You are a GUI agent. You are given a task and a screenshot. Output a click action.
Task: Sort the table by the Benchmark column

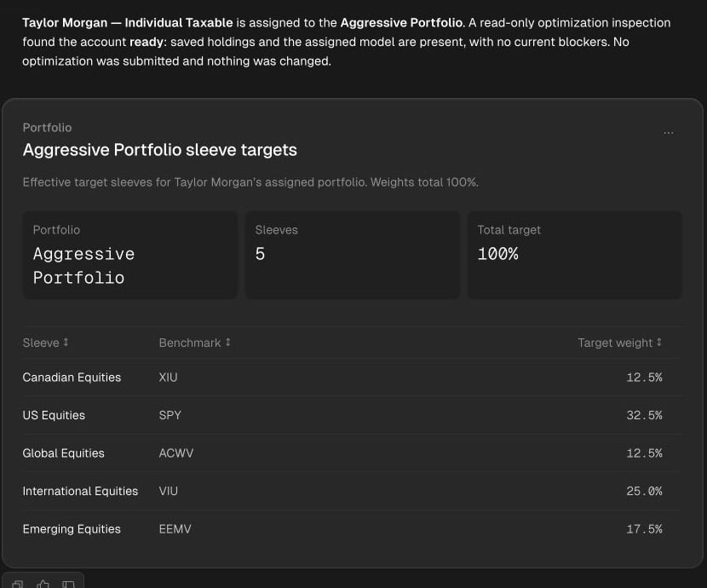click(x=195, y=343)
